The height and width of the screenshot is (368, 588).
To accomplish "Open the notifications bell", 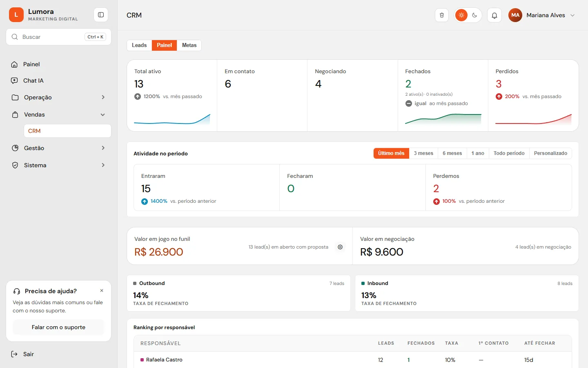I will point(494,15).
